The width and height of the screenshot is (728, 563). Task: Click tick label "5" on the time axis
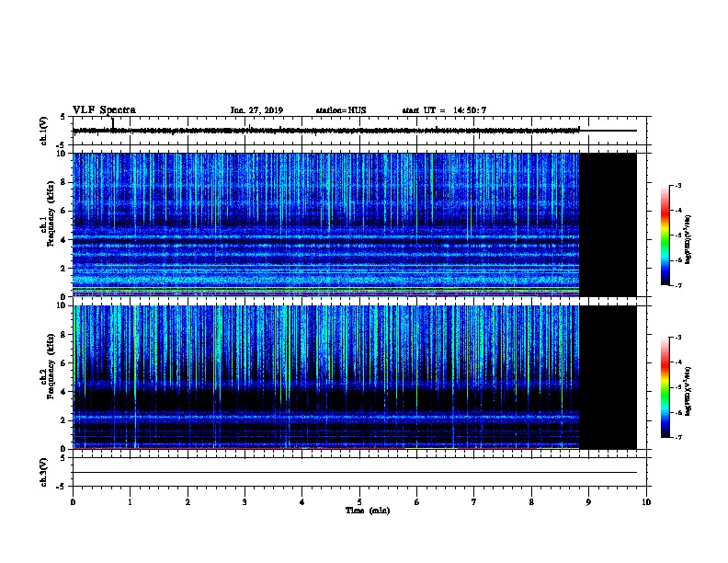[359, 502]
